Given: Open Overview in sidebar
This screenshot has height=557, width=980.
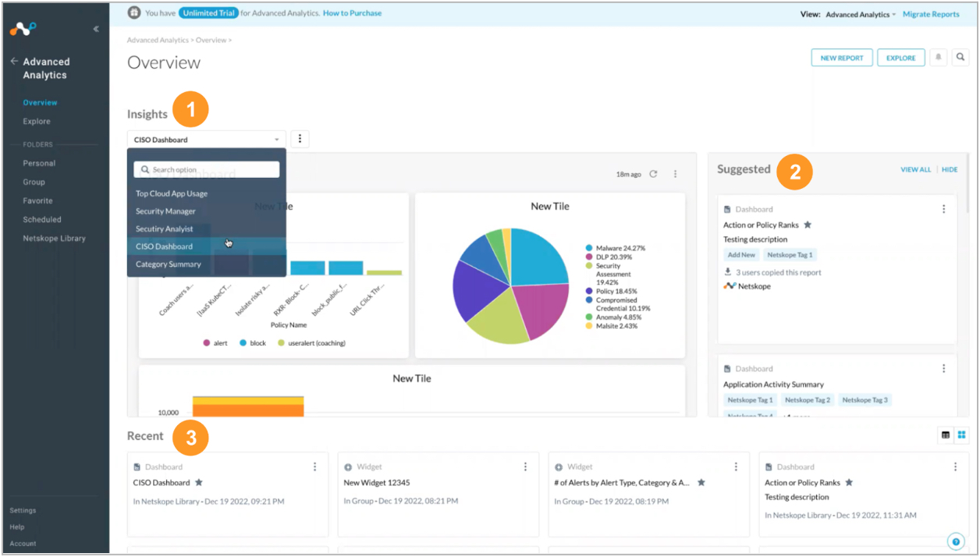Looking at the screenshot, I should tap(40, 102).
